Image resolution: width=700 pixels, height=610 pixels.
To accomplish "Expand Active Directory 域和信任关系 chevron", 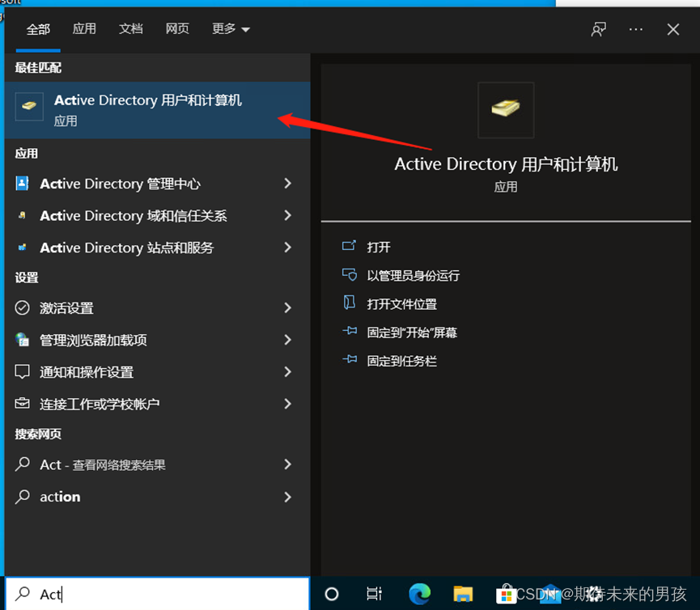I will [x=288, y=215].
